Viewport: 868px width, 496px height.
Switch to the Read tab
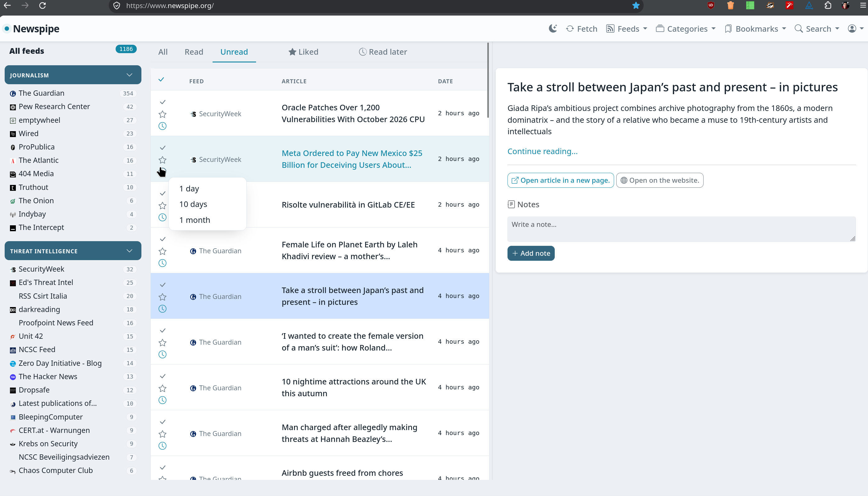point(194,52)
